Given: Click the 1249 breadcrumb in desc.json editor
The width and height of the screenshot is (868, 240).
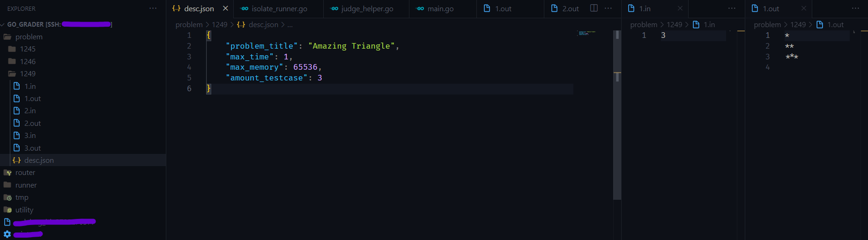Looking at the screenshot, I should 219,25.
